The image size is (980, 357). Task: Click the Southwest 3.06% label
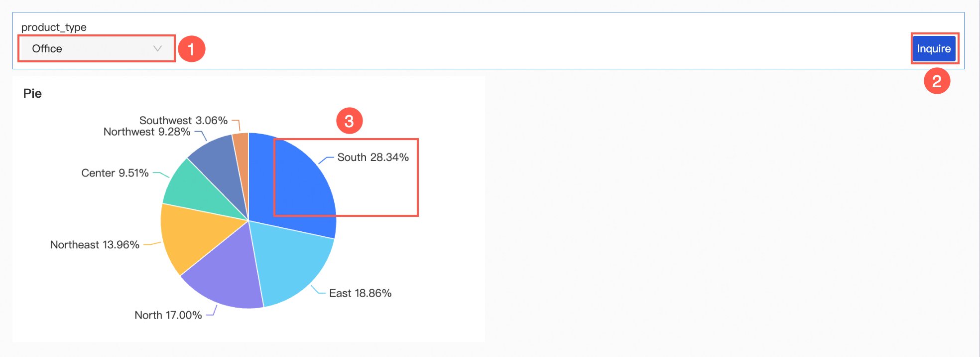point(183,120)
